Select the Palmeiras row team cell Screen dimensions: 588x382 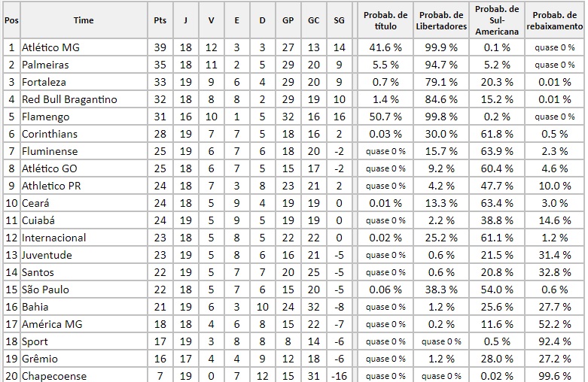84,65
